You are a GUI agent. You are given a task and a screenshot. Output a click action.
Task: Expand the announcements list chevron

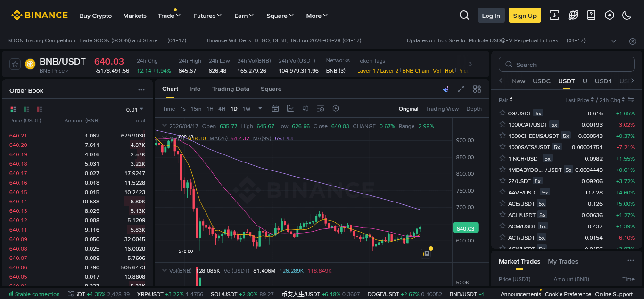[x=614, y=41]
